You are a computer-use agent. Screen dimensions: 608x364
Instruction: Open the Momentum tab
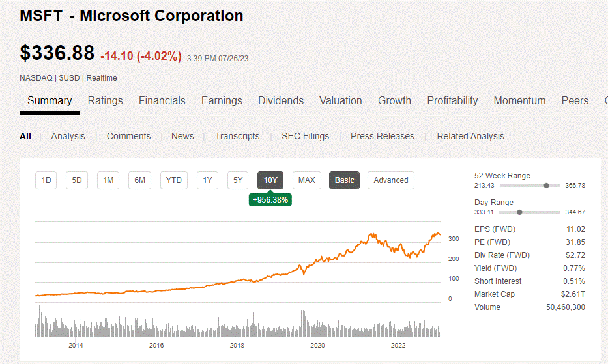(519, 101)
